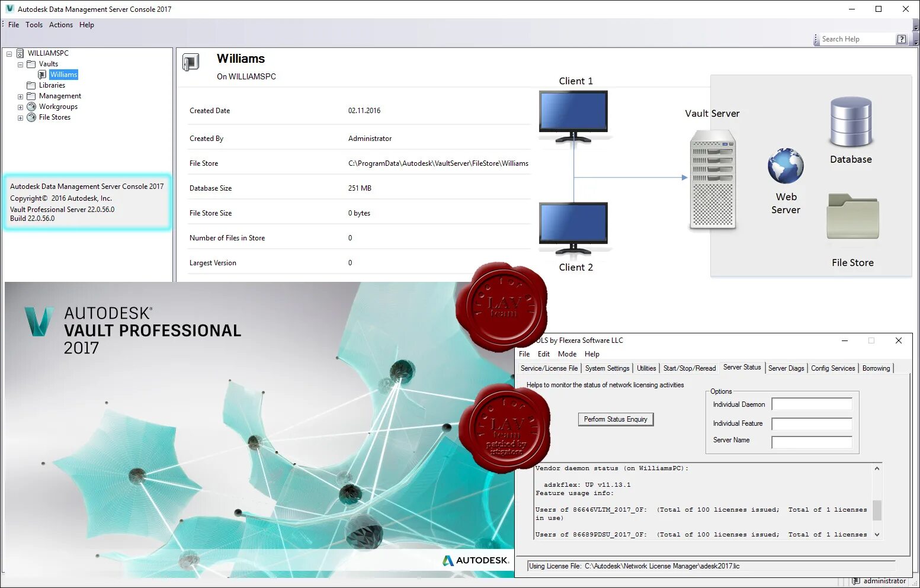Click Perform Status Enquiry button

[616, 419]
